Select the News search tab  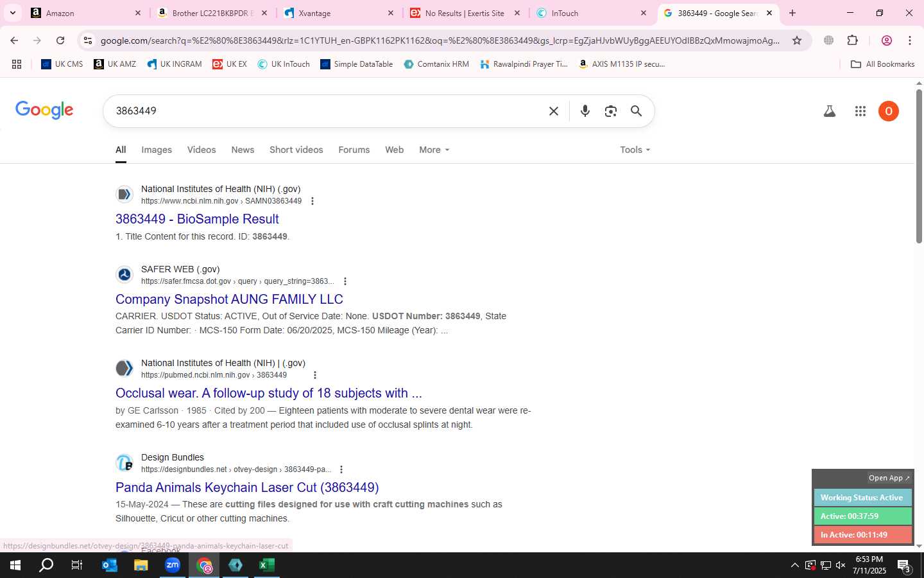point(243,150)
